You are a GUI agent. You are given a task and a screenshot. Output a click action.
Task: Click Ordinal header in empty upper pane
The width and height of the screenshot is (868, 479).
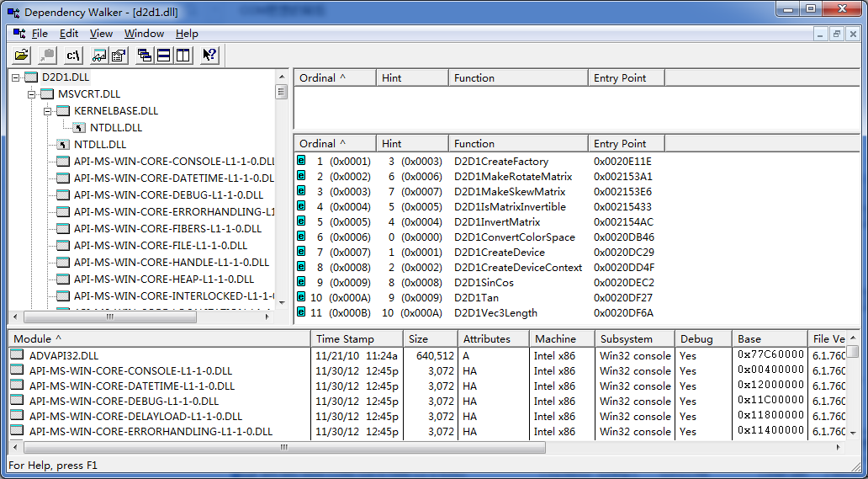(335, 78)
